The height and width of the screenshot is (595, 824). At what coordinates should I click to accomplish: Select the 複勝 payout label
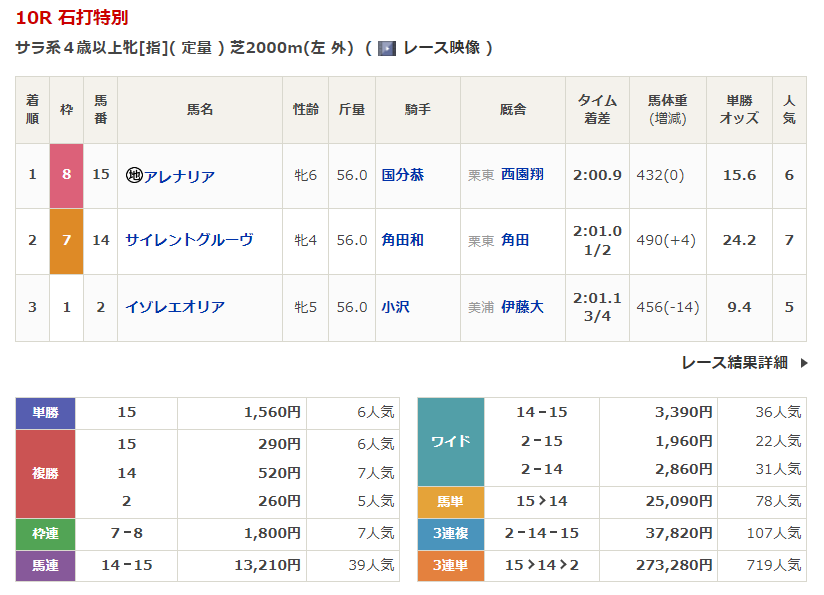tap(45, 473)
